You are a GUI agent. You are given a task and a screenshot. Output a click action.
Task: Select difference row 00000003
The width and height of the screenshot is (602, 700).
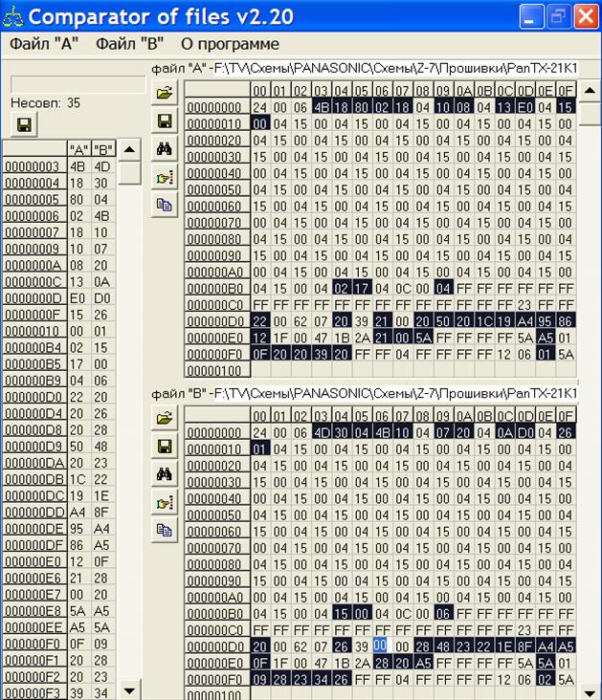click(x=58, y=166)
